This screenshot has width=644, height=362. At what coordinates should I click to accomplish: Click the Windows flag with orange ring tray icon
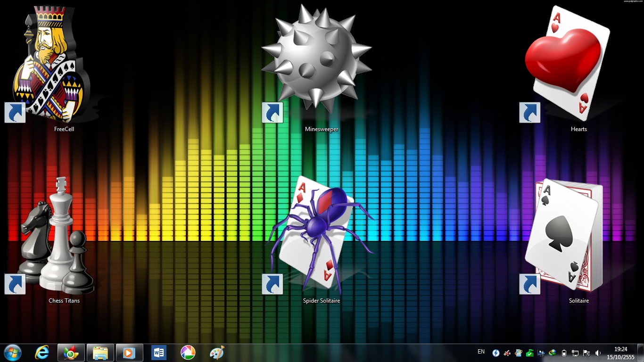pyautogui.click(x=519, y=353)
